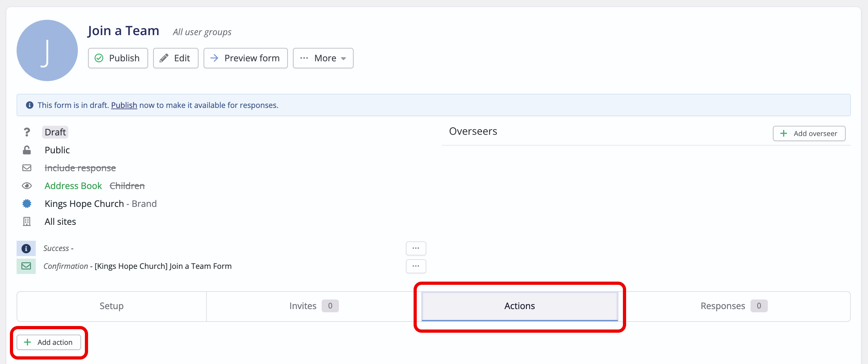Viewport: 868px width, 364px height.
Task: Click the Add overseer button
Action: pos(809,133)
